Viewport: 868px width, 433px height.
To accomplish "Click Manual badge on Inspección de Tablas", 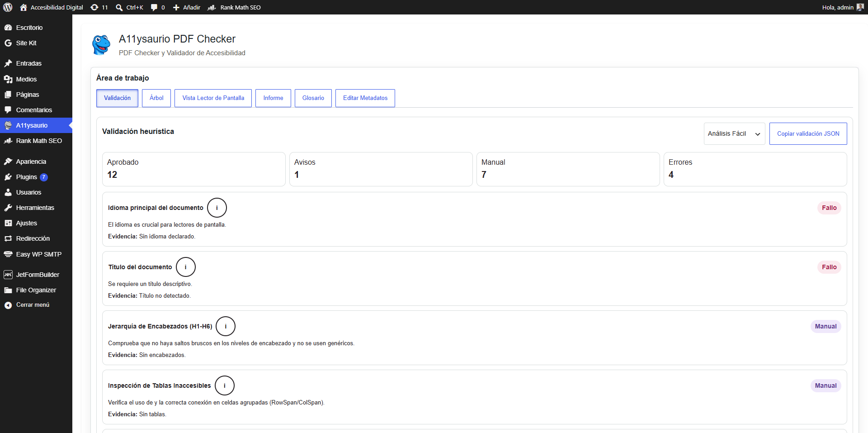I will point(826,385).
